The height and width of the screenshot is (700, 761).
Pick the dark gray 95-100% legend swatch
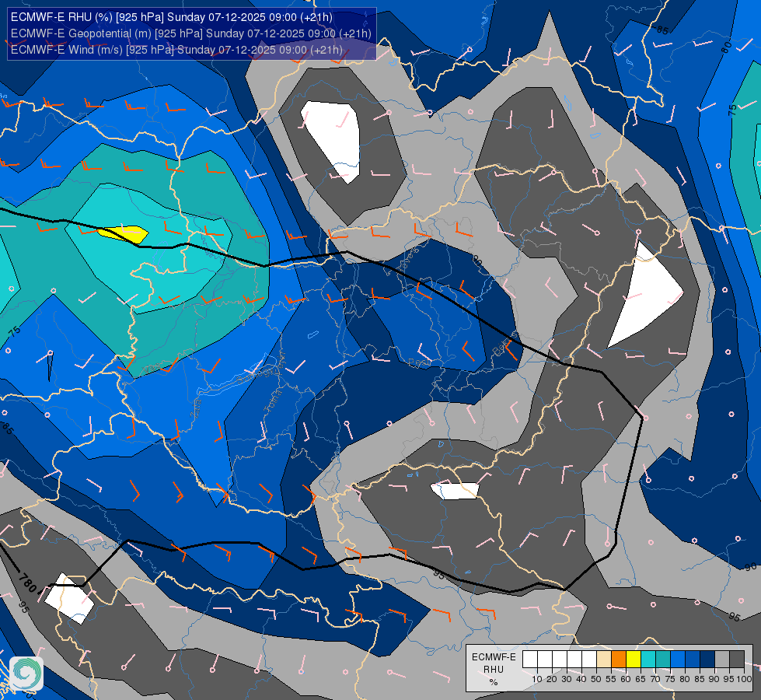737,660
